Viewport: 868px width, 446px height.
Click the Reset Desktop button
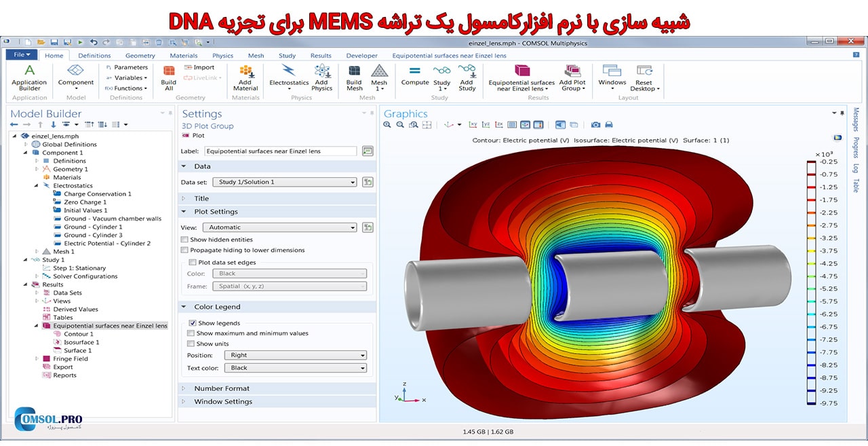(644, 76)
